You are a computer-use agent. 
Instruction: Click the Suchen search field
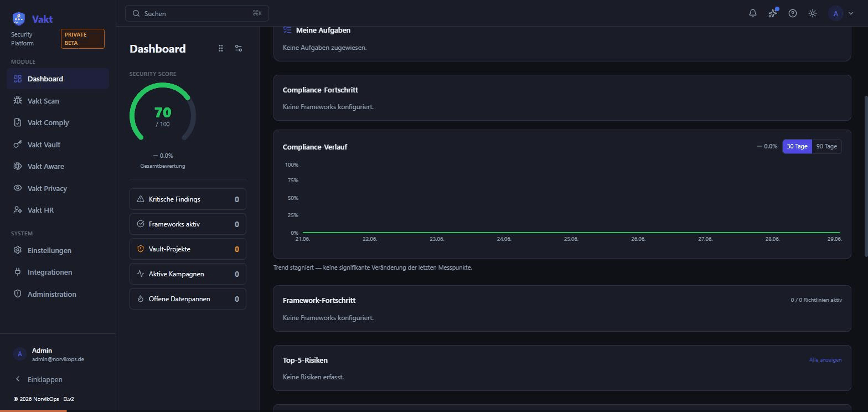tap(197, 13)
